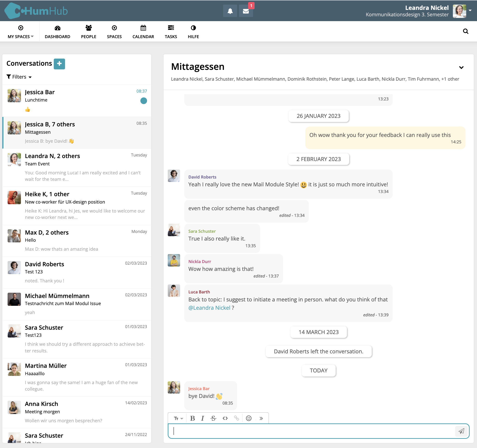Open the notifications bell icon
The image size is (477, 448).
[230, 11]
